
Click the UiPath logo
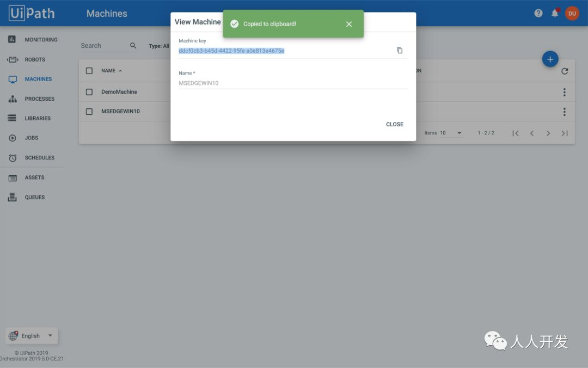point(32,13)
